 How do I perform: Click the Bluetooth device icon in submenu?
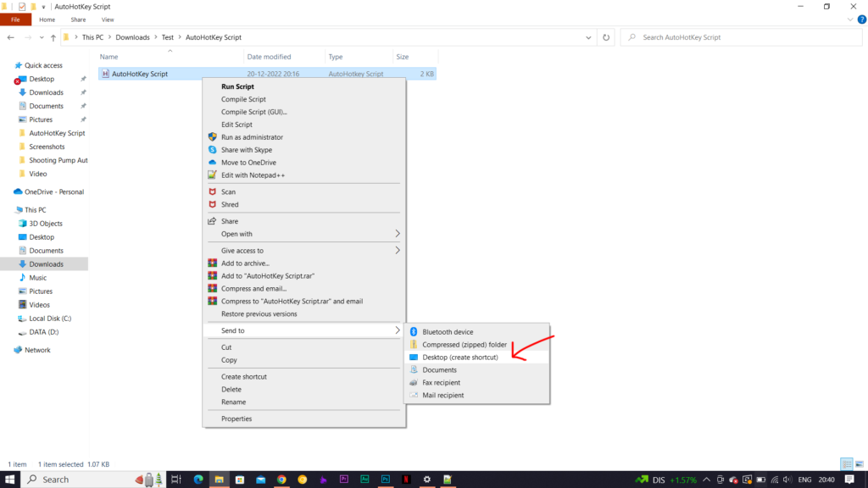point(414,331)
